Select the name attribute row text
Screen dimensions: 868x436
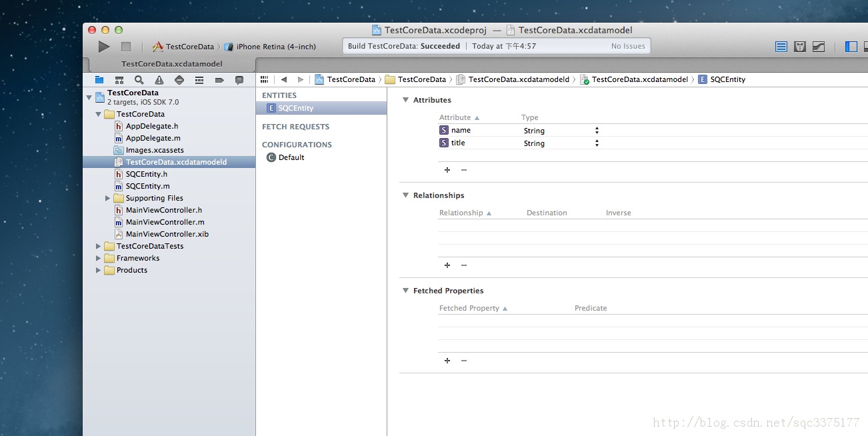(461, 130)
